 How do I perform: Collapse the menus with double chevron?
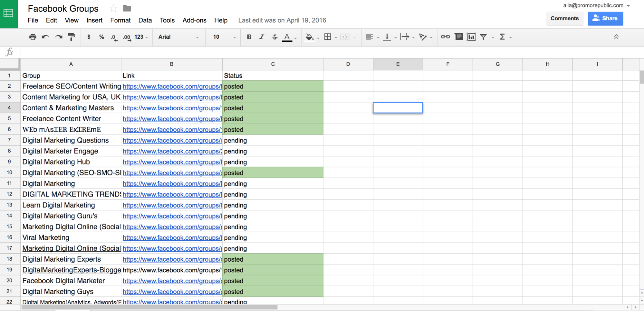coord(616,37)
